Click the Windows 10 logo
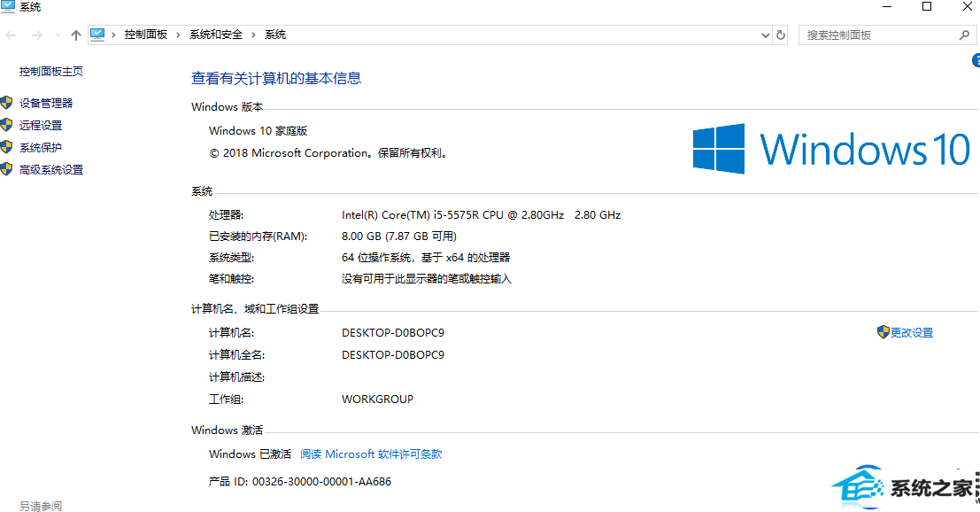This screenshot has height=512, width=980. [x=831, y=149]
